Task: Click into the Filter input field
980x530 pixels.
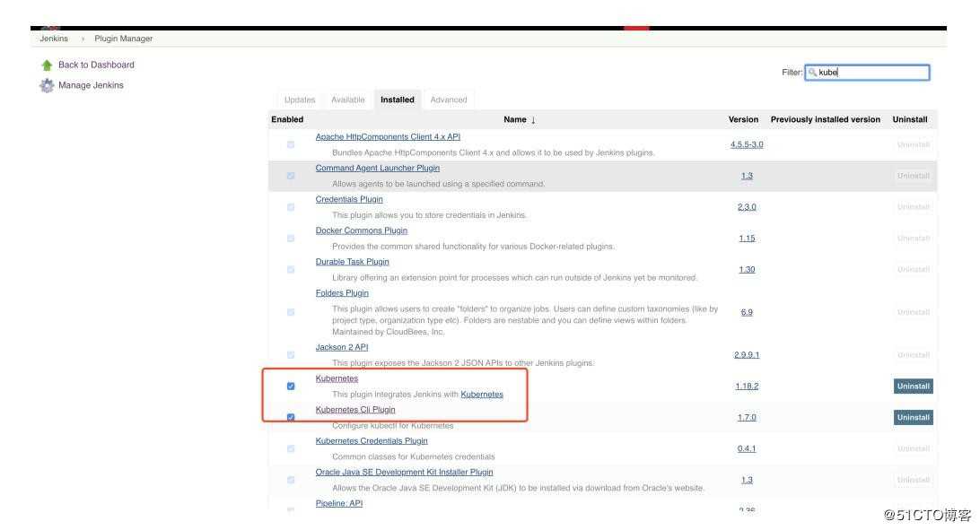Action: pyautogui.click(x=868, y=73)
